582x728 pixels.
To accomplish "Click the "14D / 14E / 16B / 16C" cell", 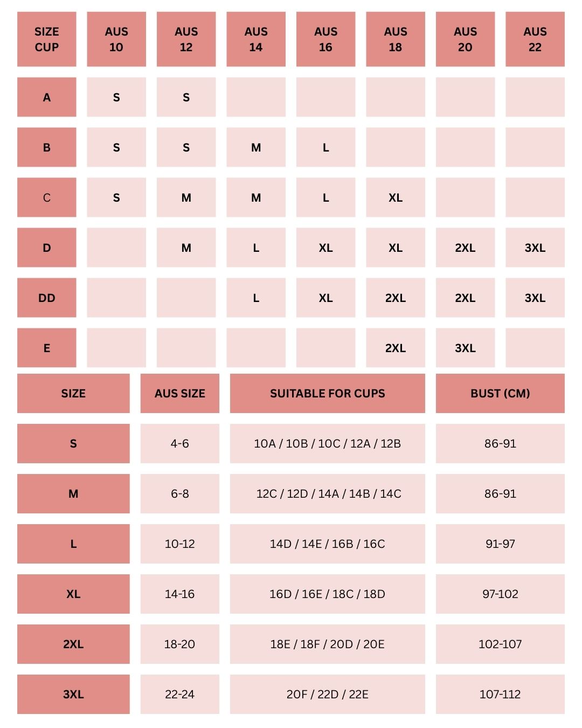I will tap(327, 544).
